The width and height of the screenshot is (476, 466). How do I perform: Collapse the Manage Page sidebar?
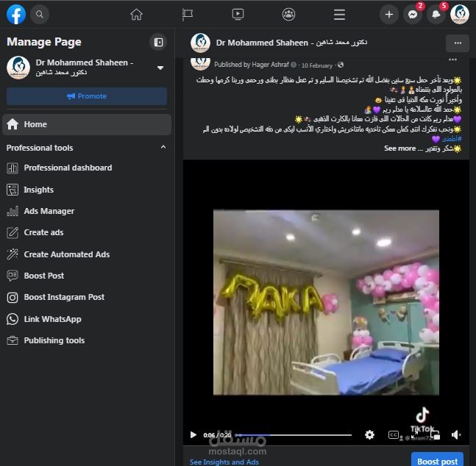158,42
